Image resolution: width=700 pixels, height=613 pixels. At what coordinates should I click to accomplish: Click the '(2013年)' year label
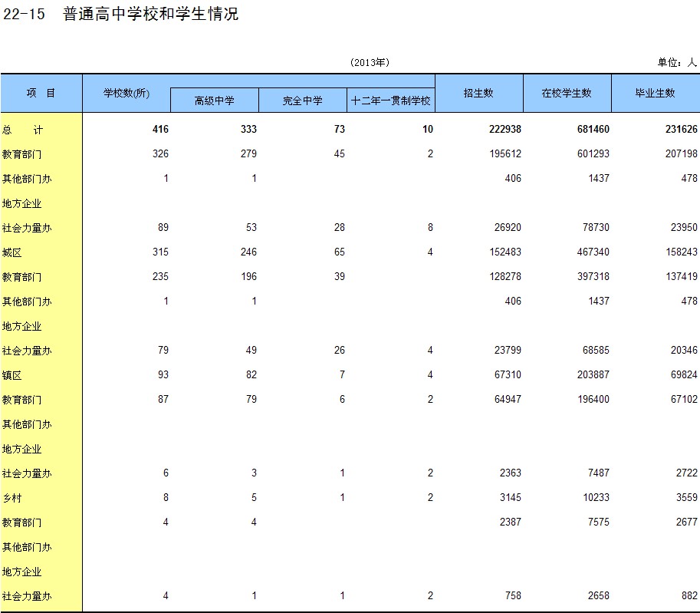(x=370, y=63)
